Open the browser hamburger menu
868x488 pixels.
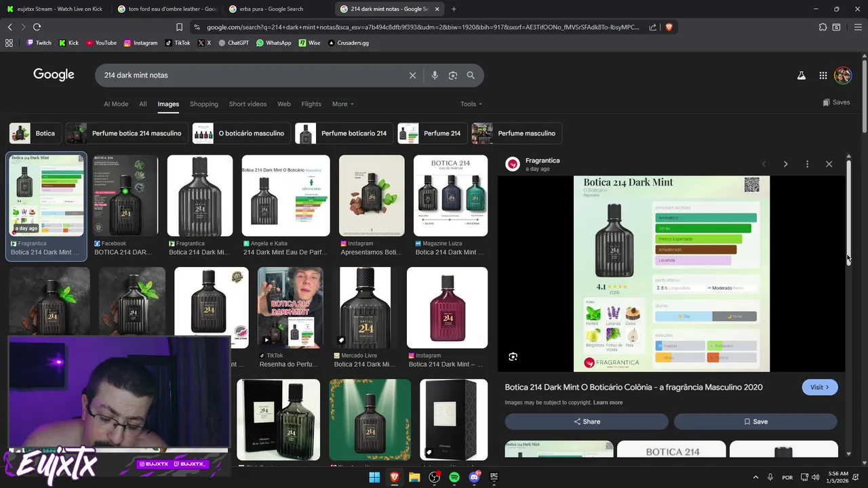[857, 27]
